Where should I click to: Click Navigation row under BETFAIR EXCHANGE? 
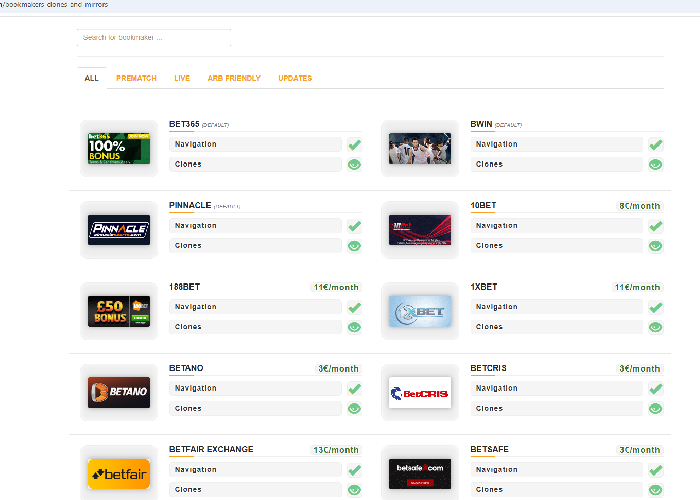click(255, 470)
